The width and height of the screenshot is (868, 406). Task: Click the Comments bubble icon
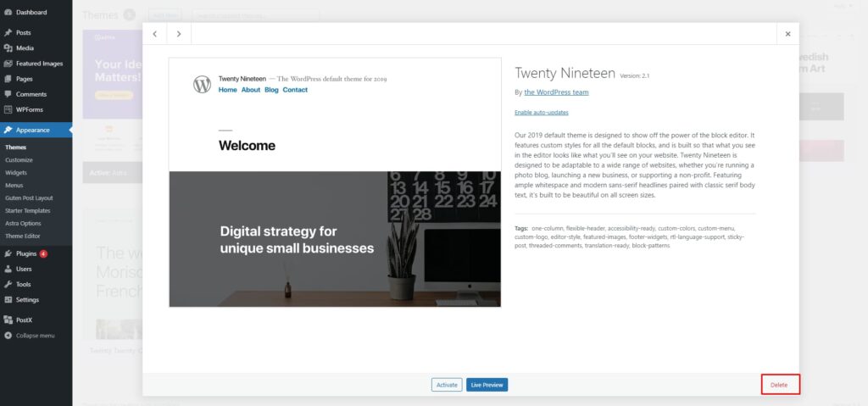[8, 94]
